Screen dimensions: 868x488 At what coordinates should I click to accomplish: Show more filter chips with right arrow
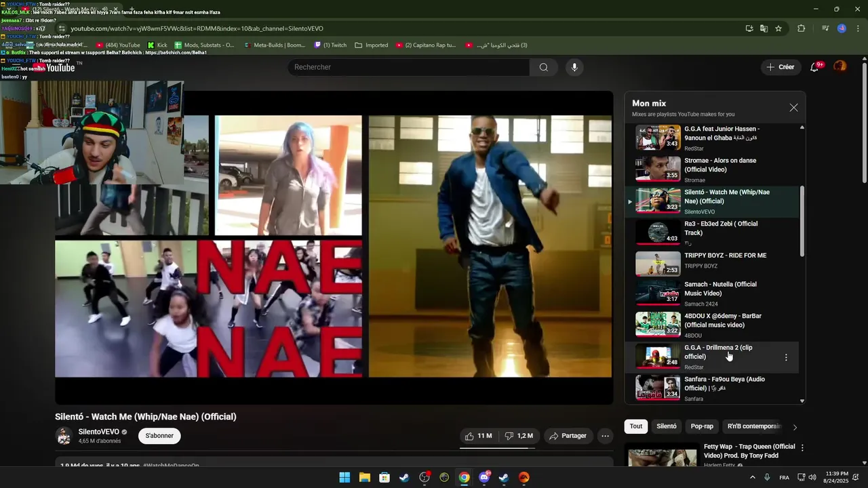pos(795,427)
